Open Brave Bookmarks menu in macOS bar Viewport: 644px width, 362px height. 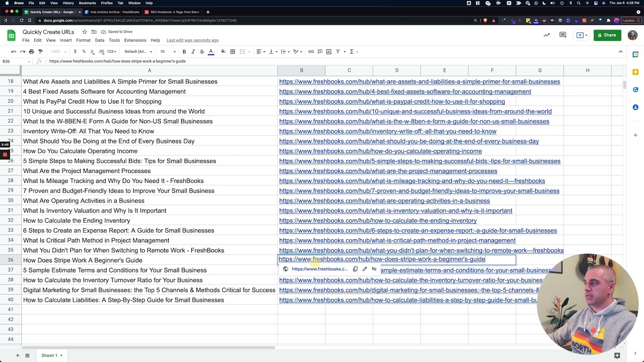click(x=87, y=3)
